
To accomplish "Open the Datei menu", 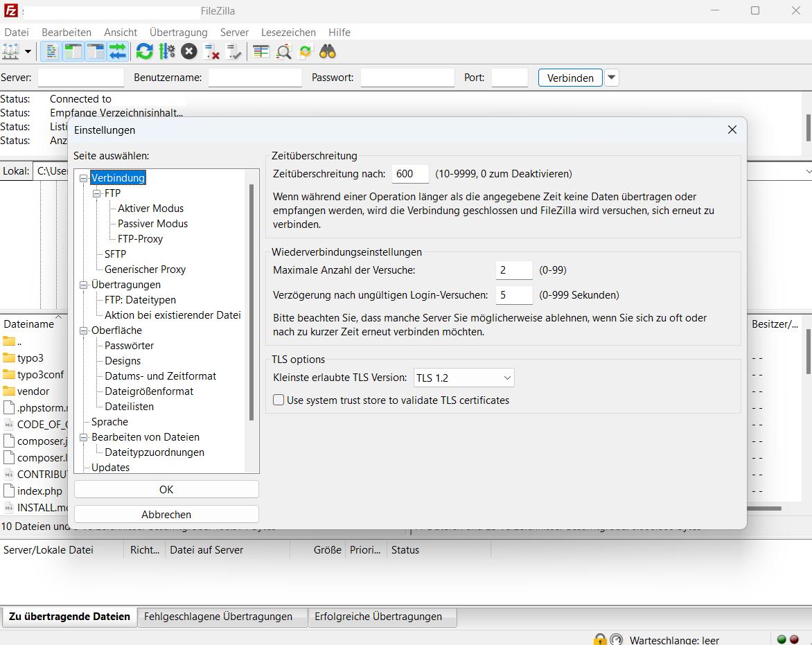I will pyautogui.click(x=17, y=32).
